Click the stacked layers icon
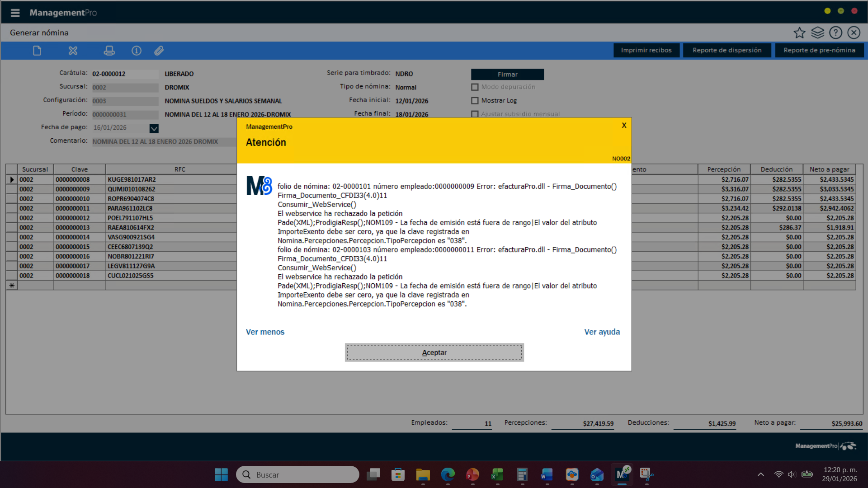Viewport: 868px width, 488px height. (x=817, y=33)
